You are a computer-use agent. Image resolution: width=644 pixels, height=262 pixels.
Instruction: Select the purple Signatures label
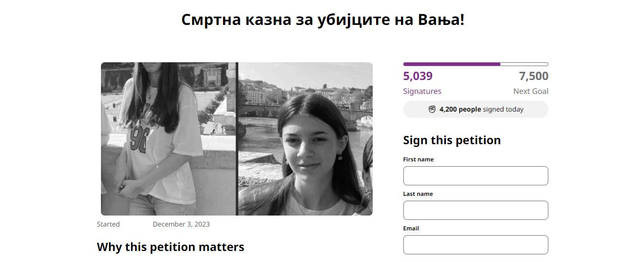[422, 91]
